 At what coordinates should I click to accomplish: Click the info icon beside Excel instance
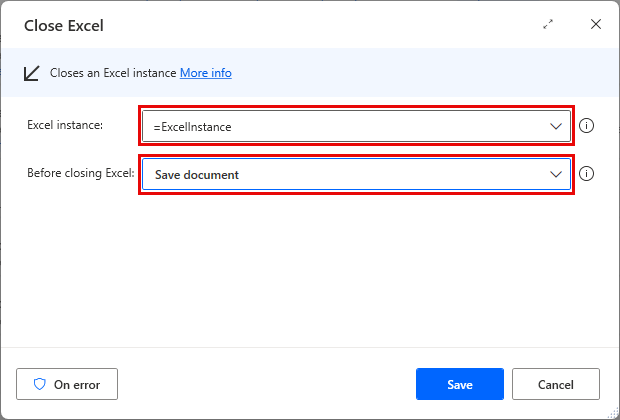pyautogui.click(x=586, y=126)
